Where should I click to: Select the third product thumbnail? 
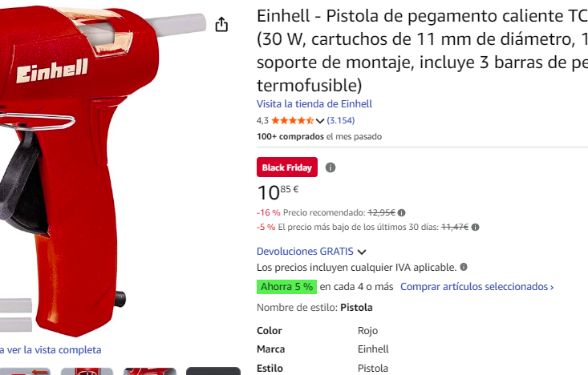[150, 371]
